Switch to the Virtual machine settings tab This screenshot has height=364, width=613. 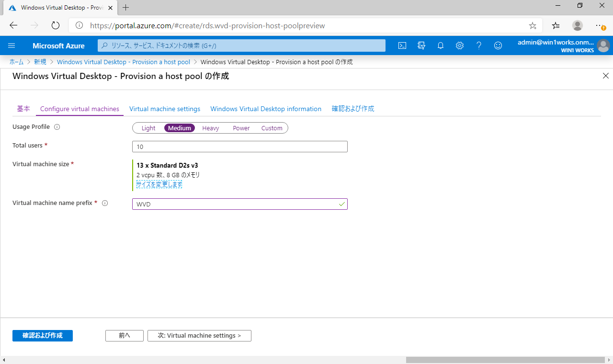click(165, 109)
